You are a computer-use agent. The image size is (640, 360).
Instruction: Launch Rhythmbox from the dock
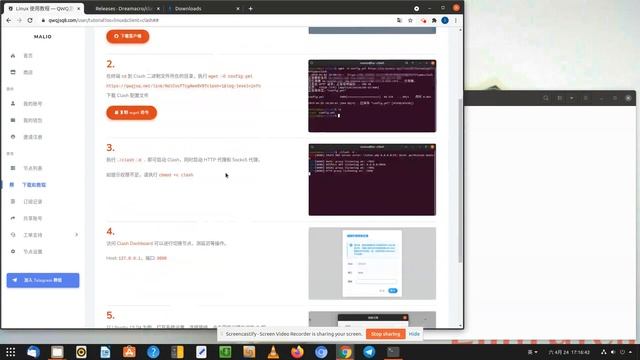[x=81, y=352]
